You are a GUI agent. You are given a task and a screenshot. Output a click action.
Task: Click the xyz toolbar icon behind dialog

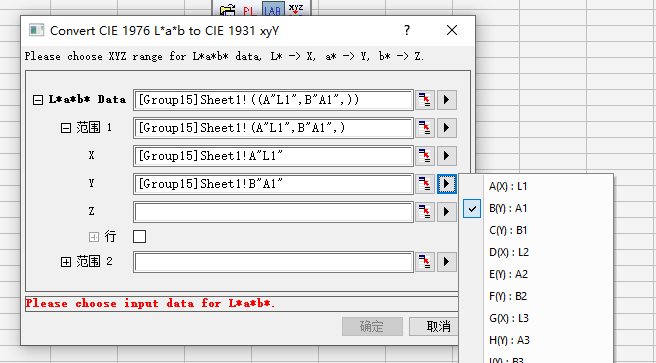coord(296,8)
